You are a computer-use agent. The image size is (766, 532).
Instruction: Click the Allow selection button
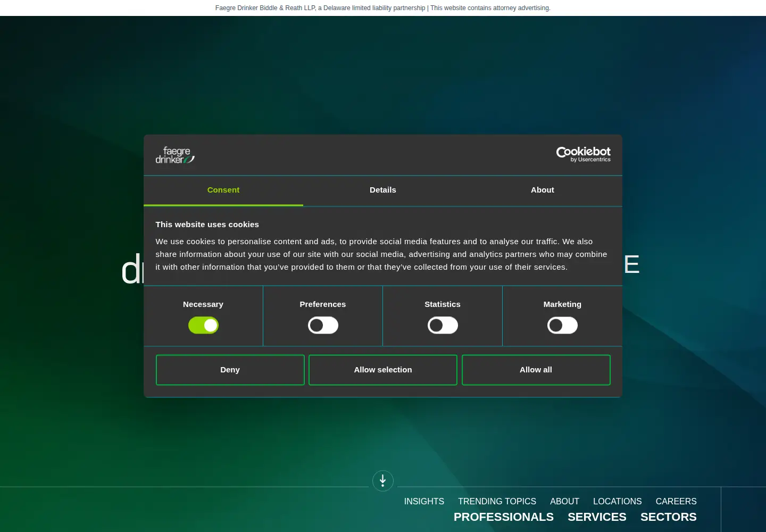click(383, 370)
